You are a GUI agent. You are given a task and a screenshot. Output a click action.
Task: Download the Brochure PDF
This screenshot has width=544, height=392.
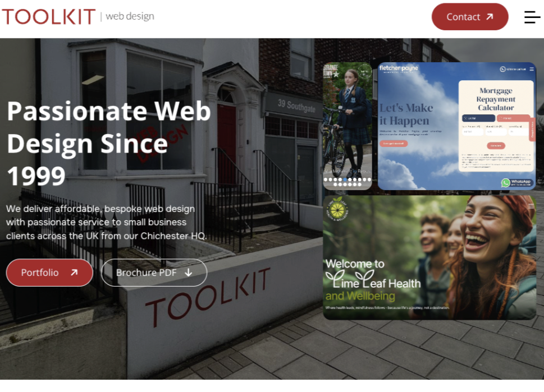[x=154, y=273]
